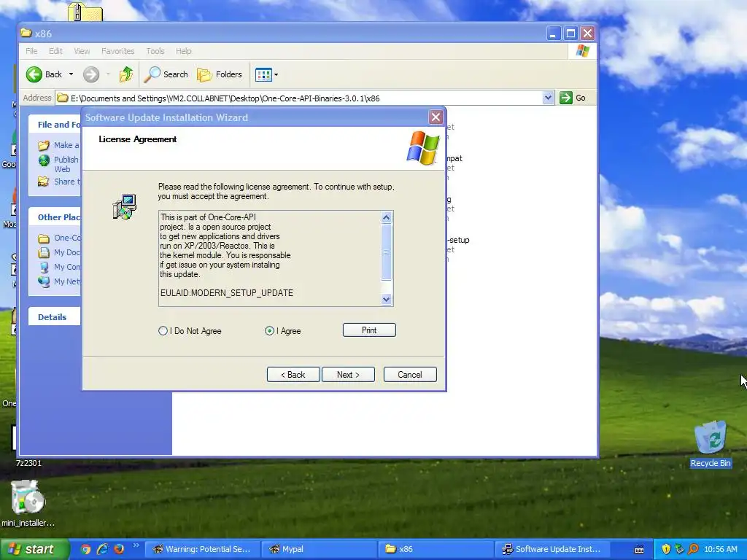Click the Safely Remove Hardware tray icon

679,549
